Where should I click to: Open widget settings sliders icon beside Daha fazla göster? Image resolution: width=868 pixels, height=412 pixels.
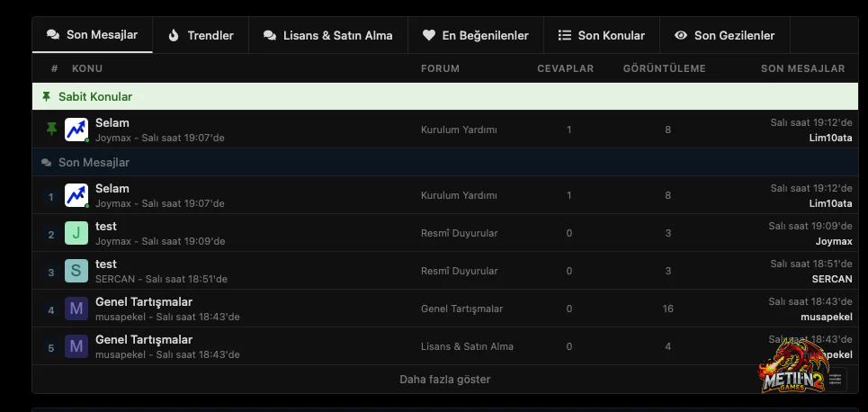point(835,380)
